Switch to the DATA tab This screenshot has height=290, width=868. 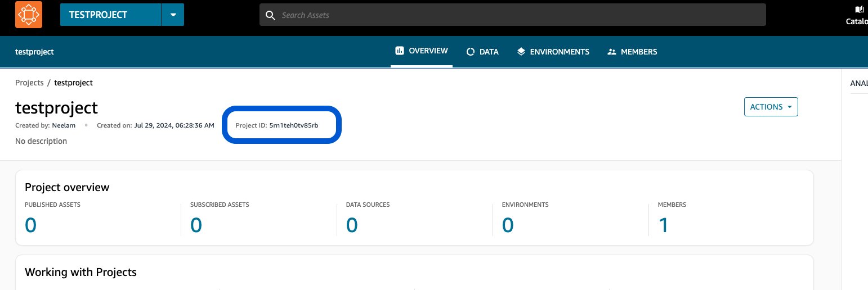482,52
